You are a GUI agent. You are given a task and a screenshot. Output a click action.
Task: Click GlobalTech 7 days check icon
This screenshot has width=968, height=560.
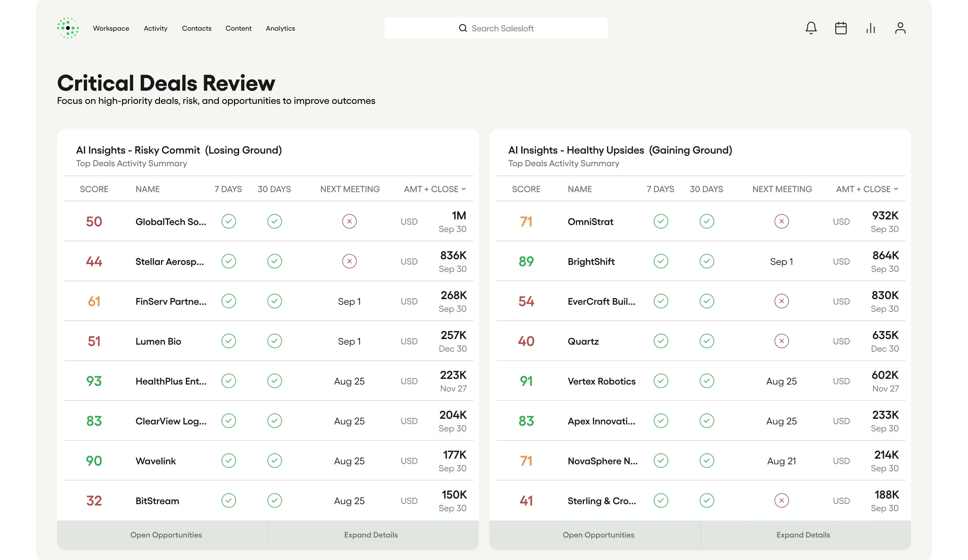[229, 221]
